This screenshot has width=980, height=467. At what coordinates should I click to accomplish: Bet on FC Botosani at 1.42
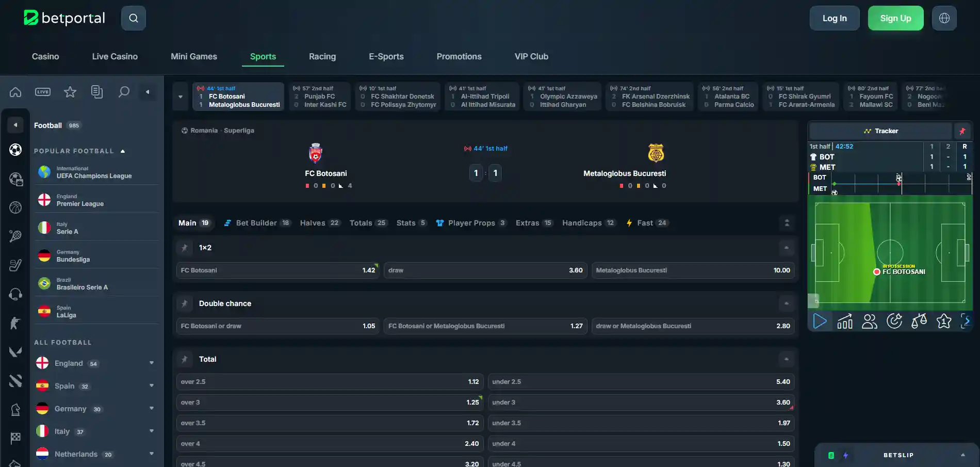tap(278, 270)
